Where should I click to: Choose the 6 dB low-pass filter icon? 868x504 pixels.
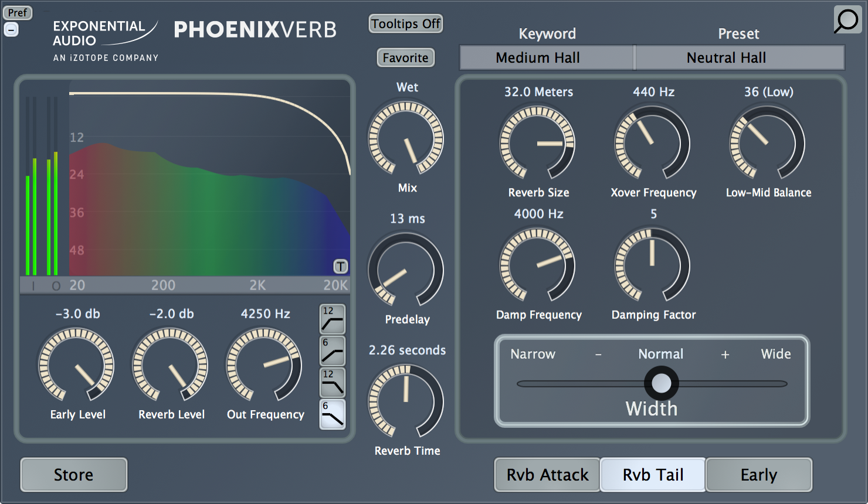(x=333, y=414)
